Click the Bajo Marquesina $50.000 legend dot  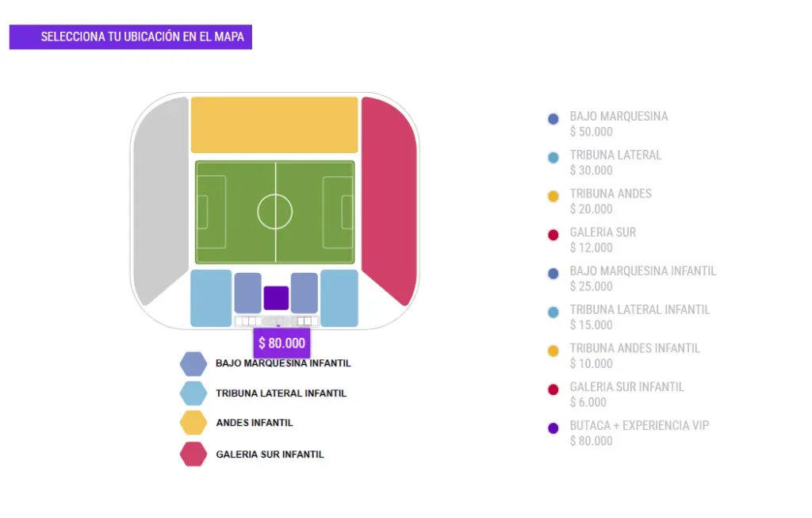[x=552, y=118]
